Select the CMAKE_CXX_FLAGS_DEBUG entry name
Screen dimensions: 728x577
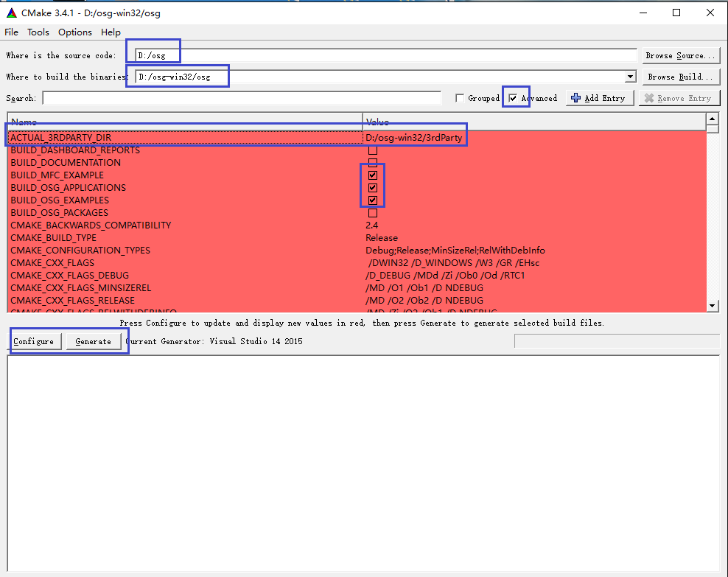70,276
